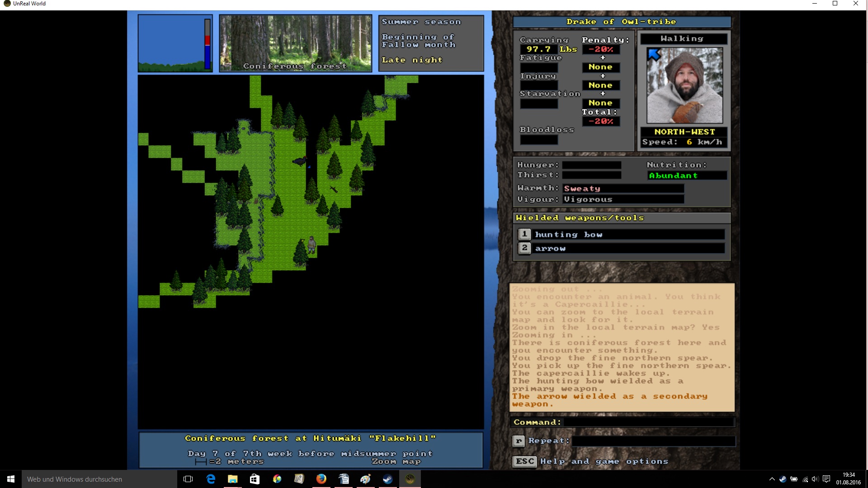This screenshot has height=488, width=868.
Task: Click the Command input field
Action: (x=649, y=422)
